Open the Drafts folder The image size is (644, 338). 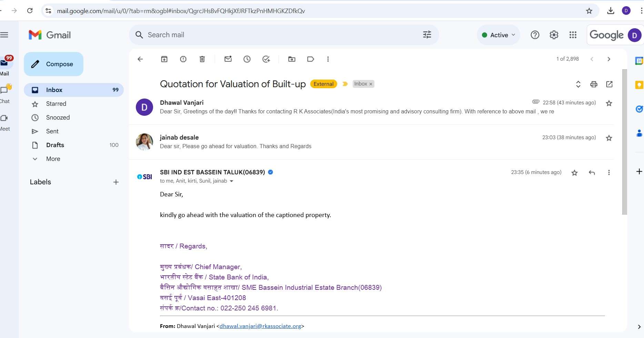point(74,145)
